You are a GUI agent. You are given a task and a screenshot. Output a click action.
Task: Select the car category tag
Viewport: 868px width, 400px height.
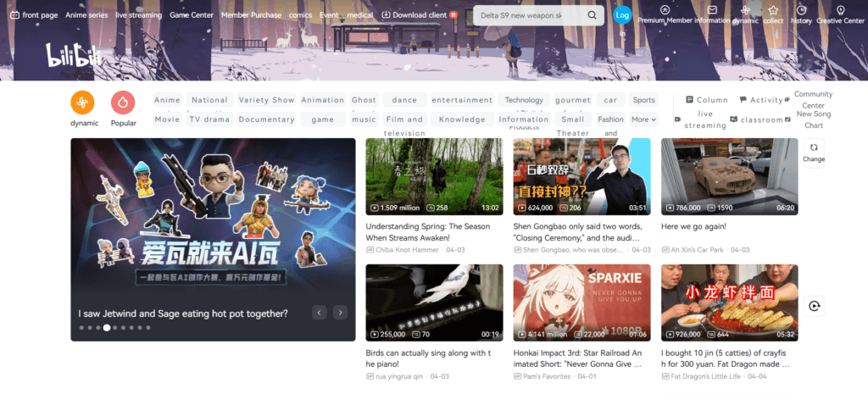click(x=610, y=100)
